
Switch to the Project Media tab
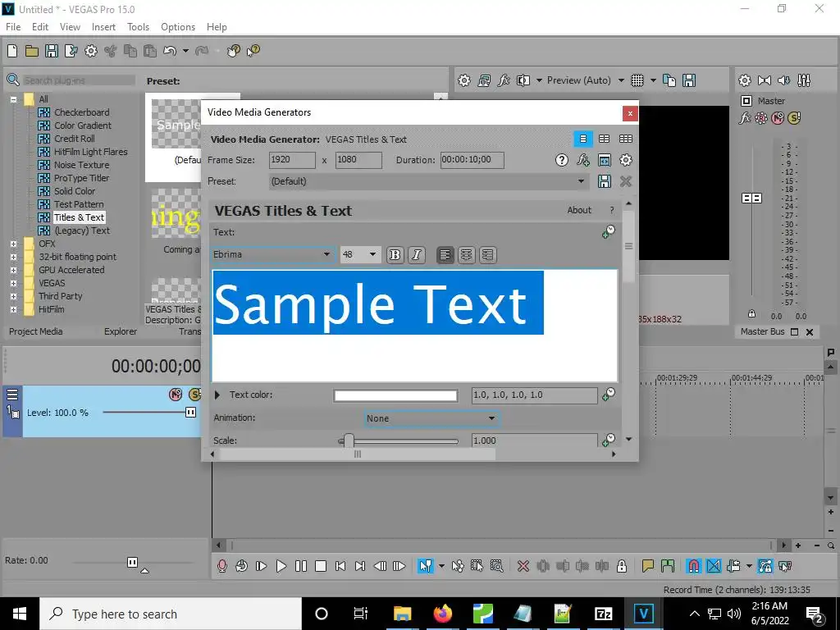(35, 331)
